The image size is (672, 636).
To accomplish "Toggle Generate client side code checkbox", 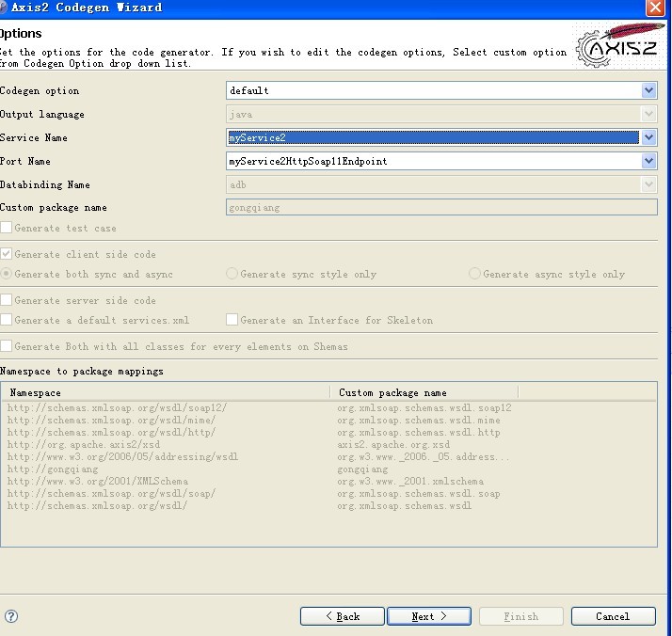I will [6, 253].
